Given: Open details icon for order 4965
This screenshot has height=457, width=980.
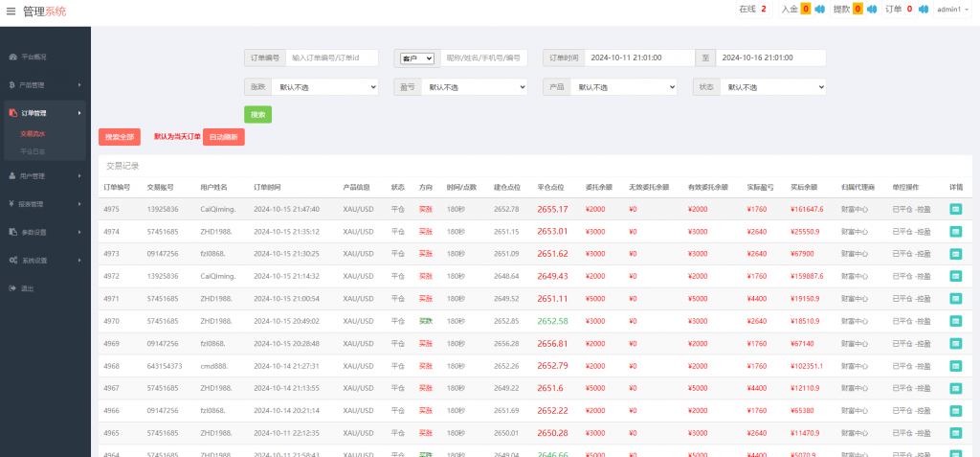Looking at the screenshot, I should point(956,433).
